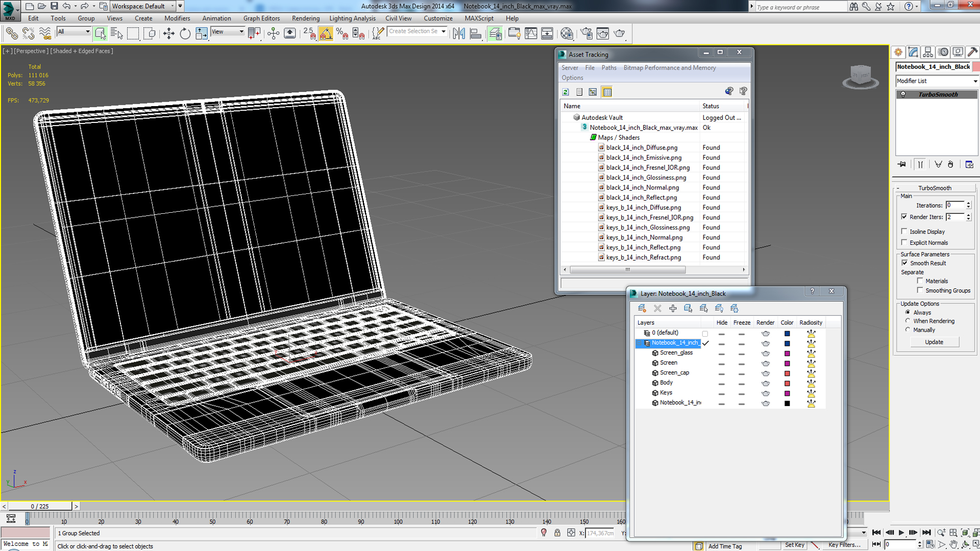The width and height of the screenshot is (980, 551).
Task: Click Create New Layer icon in Layer dialog
Action: pos(642,308)
